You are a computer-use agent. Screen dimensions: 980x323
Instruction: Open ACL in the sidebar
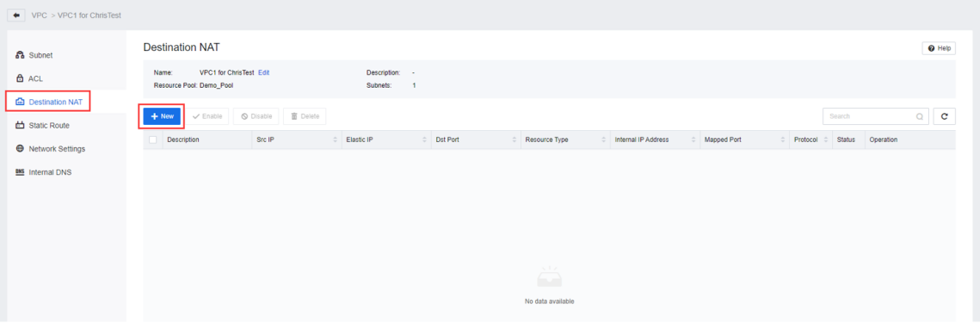pos(35,78)
